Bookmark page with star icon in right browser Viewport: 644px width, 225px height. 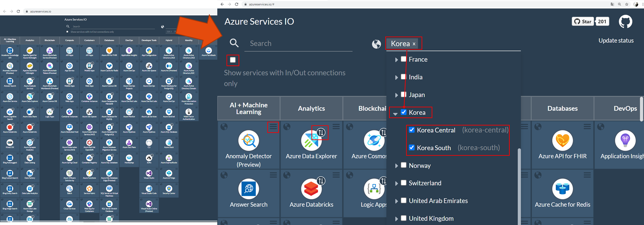(627, 4)
